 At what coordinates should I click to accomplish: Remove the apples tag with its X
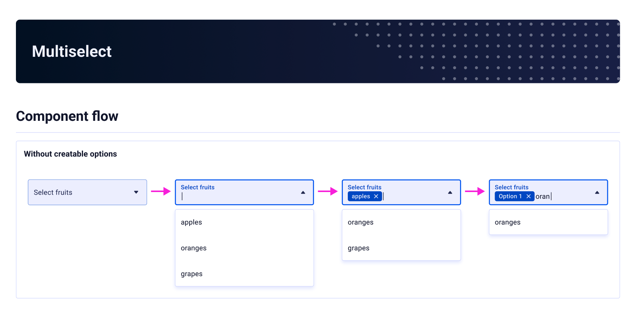tap(376, 196)
